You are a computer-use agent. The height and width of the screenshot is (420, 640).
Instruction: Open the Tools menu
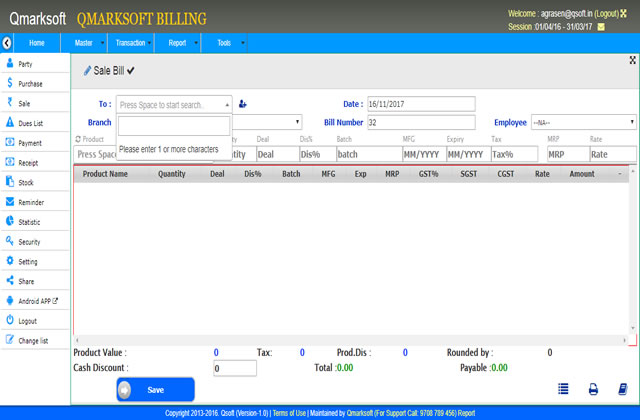click(x=224, y=43)
